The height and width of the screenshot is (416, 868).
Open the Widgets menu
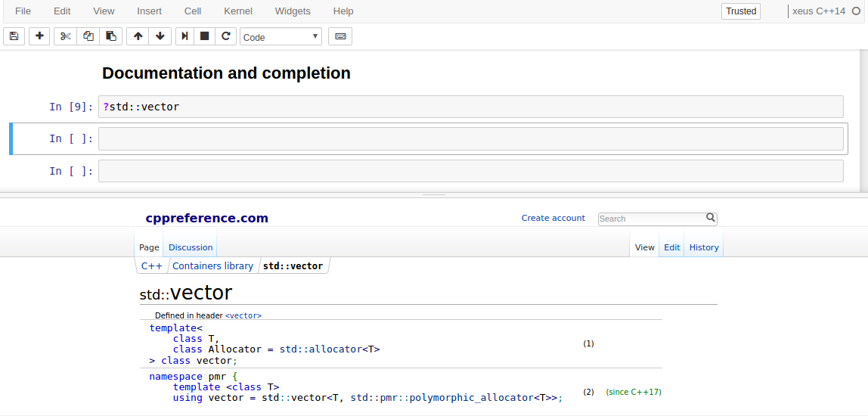[x=293, y=11]
